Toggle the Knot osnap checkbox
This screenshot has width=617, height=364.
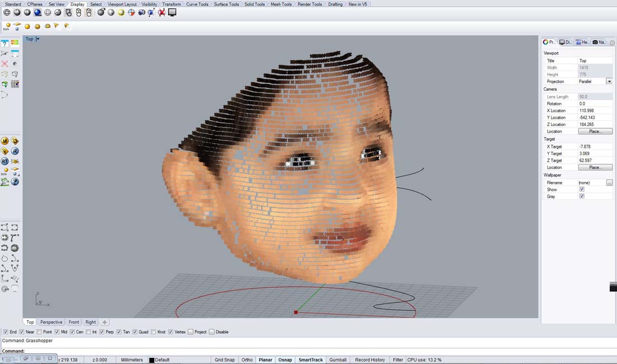[155, 332]
